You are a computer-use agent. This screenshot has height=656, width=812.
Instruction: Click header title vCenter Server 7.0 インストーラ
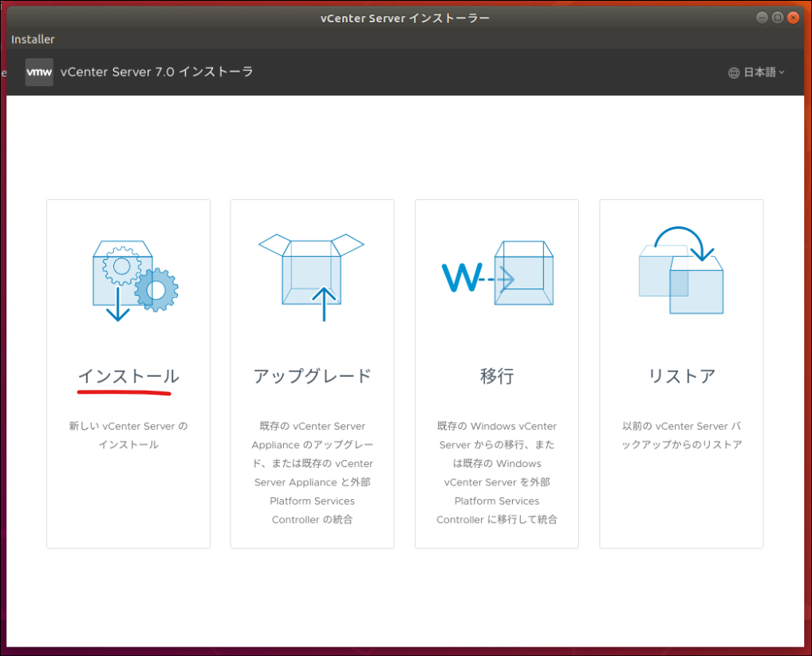(x=157, y=72)
